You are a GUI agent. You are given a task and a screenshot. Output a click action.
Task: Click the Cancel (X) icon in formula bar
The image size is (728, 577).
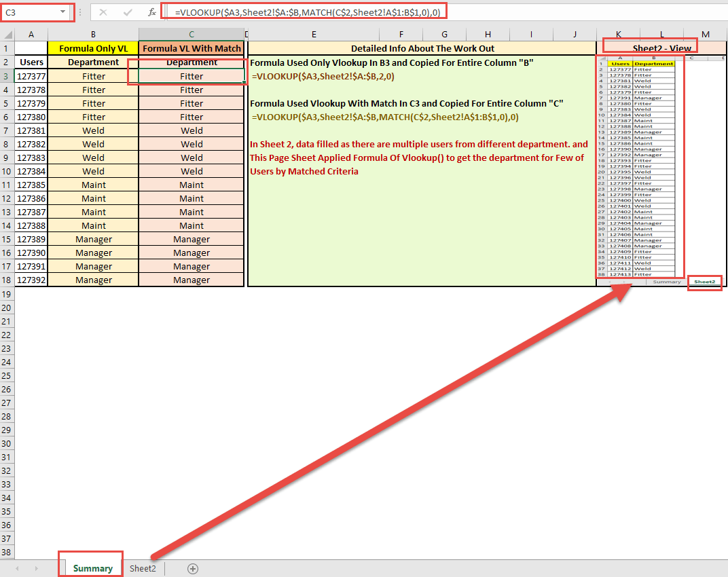tap(104, 11)
